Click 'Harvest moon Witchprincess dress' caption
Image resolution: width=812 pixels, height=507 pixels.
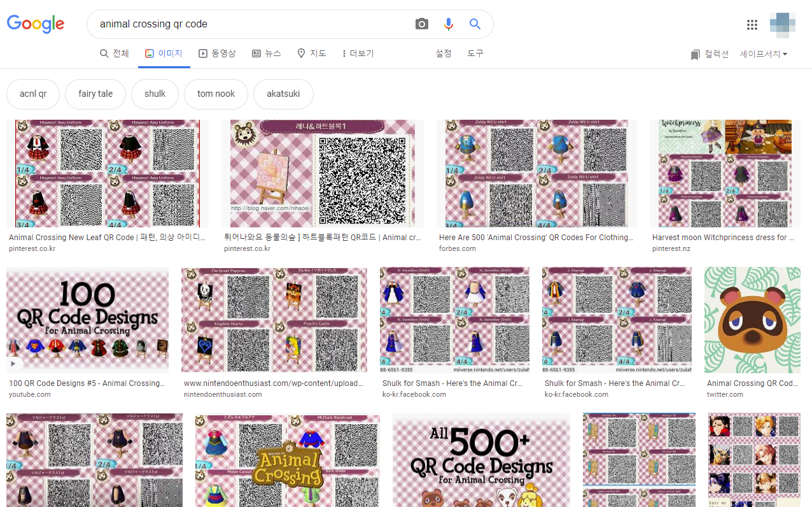pos(723,238)
